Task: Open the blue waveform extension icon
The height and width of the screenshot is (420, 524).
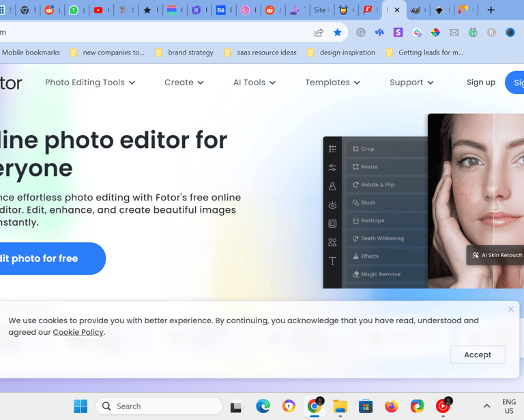Action: coord(379,32)
